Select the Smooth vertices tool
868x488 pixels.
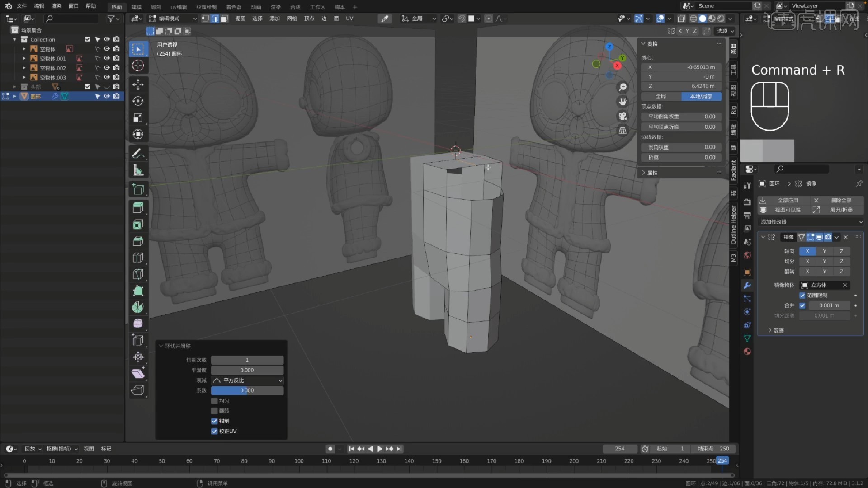pos(138,324)
